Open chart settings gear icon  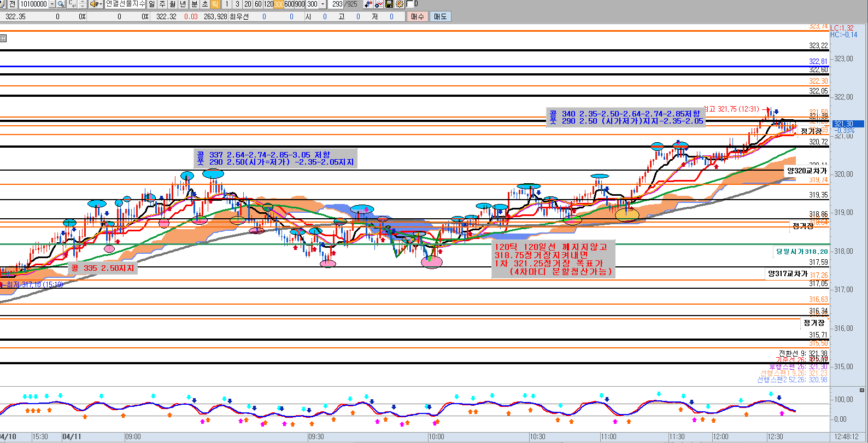400,4
